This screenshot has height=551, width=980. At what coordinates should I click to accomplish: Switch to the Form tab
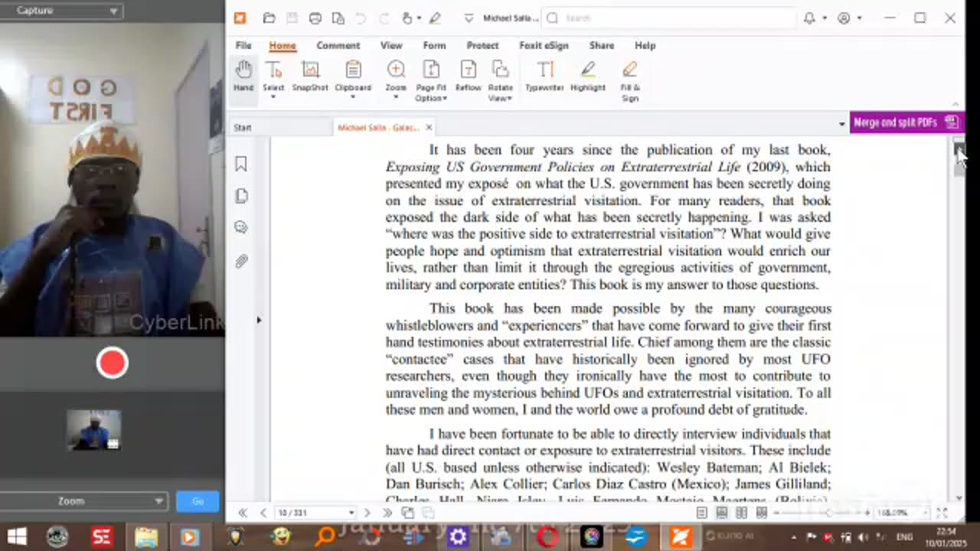pyautogui.click(x=434, y=45)
